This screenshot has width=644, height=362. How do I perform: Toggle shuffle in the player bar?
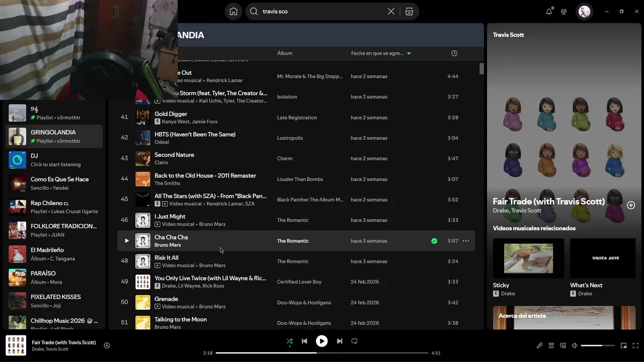click(289, 341)
